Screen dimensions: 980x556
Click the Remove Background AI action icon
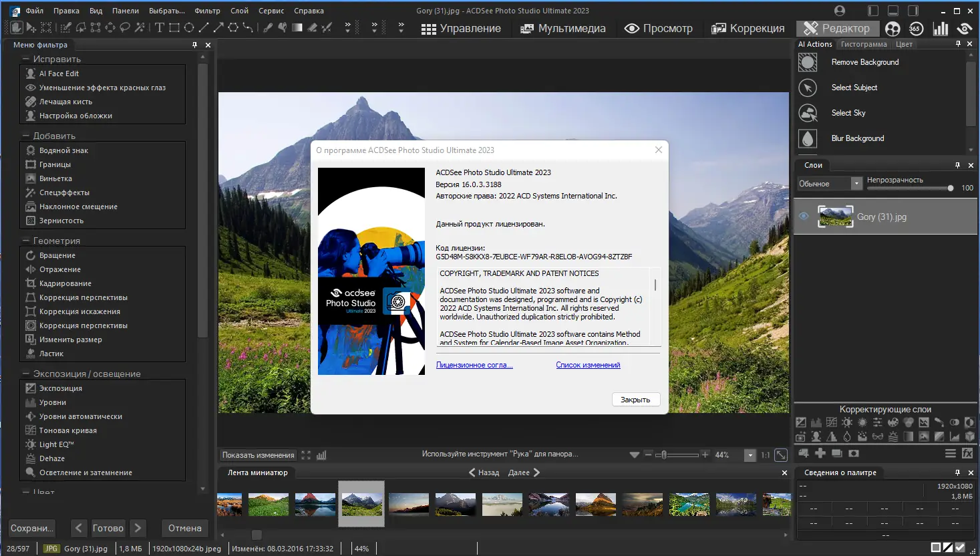(808, 62)
